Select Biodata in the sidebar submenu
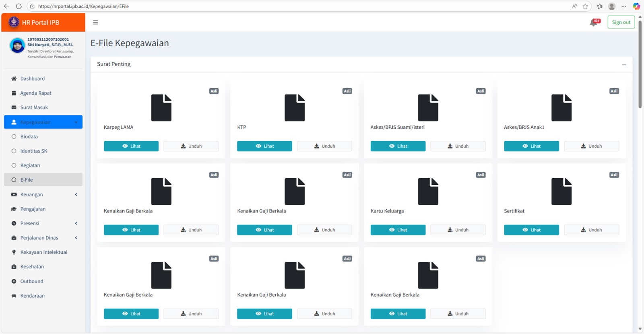 tap(29, 136)
